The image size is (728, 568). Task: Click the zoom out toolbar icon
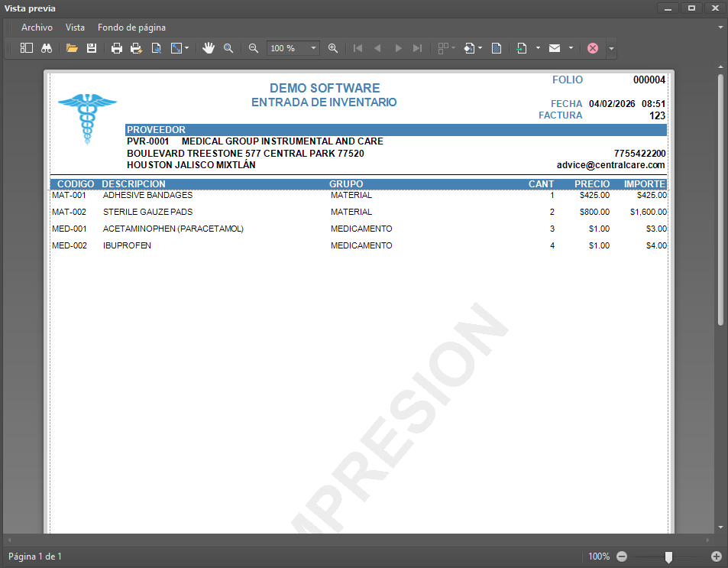click(x=254, y=48)
